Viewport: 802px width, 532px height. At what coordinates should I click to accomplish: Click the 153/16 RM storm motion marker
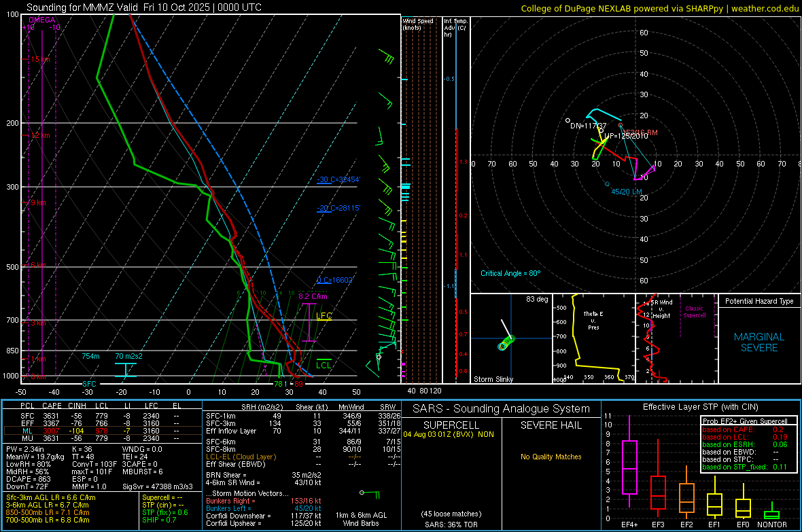(640, 132)
